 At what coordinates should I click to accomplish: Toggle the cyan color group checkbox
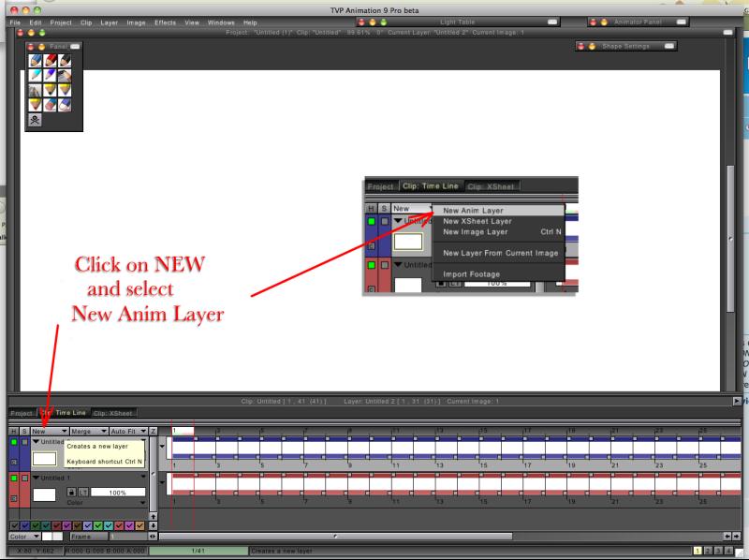coord(109,525)
